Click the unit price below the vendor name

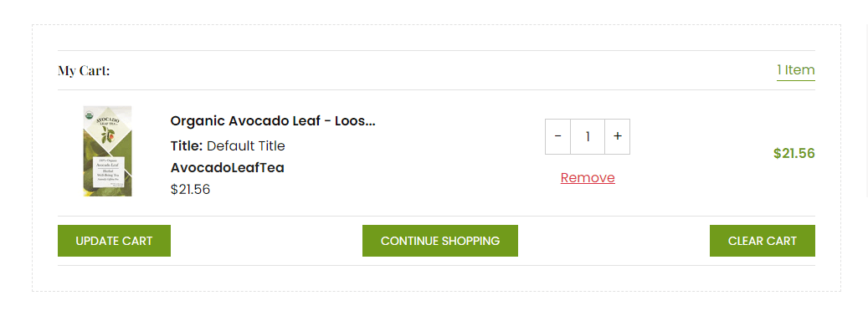[x=191, y=190]
